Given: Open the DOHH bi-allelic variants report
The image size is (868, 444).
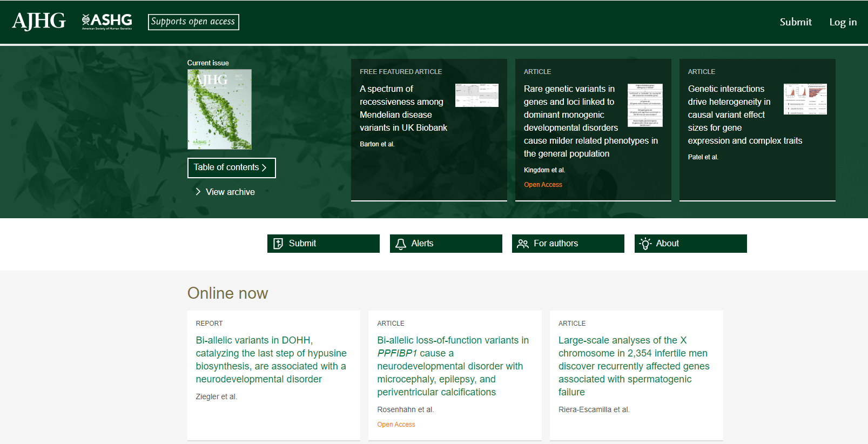Looking at the screenshot, I should tap(271, 359).
